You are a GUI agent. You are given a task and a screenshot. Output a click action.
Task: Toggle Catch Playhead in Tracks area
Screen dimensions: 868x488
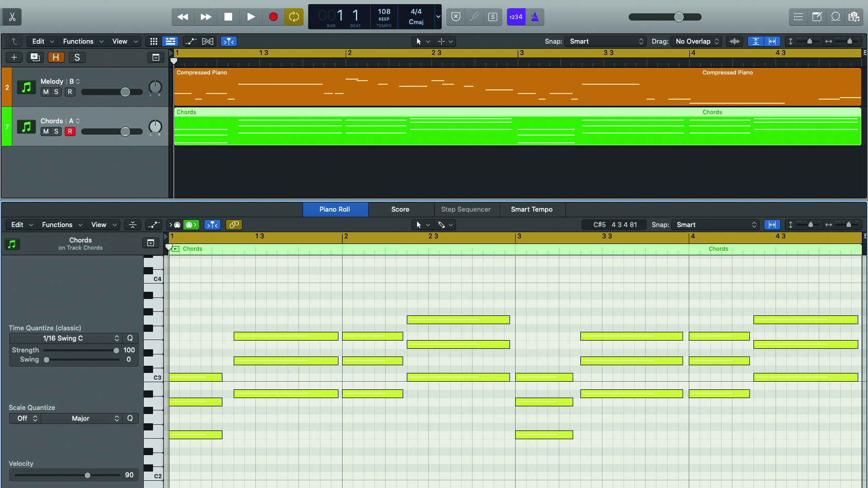[229, 41]
